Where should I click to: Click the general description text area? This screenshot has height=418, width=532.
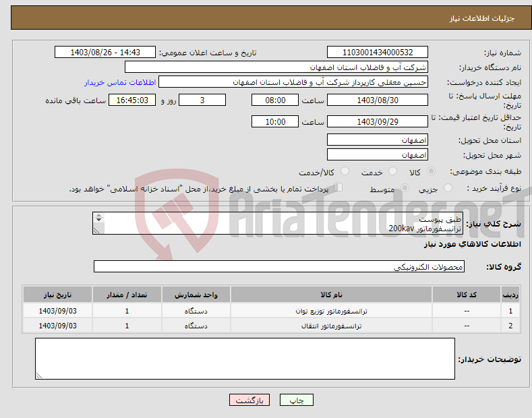click(x=278, y=223)
